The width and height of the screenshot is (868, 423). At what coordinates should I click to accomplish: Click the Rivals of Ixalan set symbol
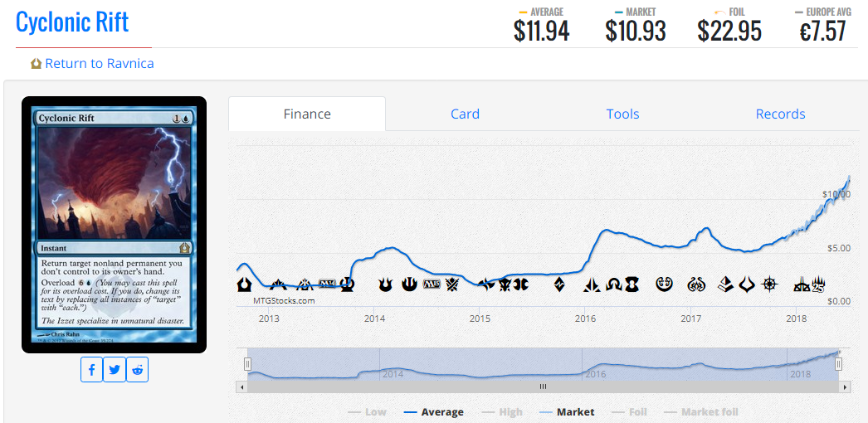(802, 284)
